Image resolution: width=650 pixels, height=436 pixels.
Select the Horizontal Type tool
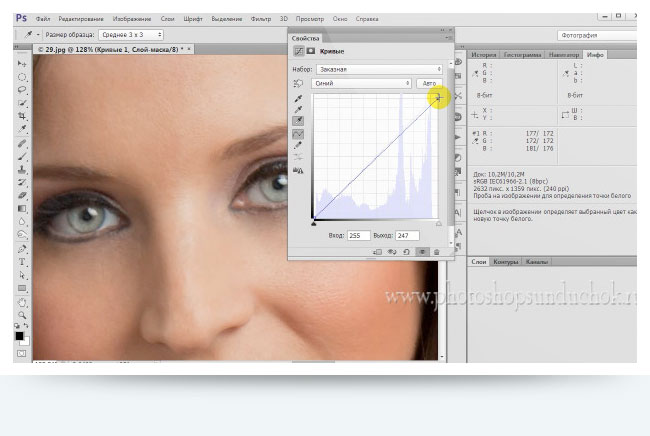(x=22, y=262)
